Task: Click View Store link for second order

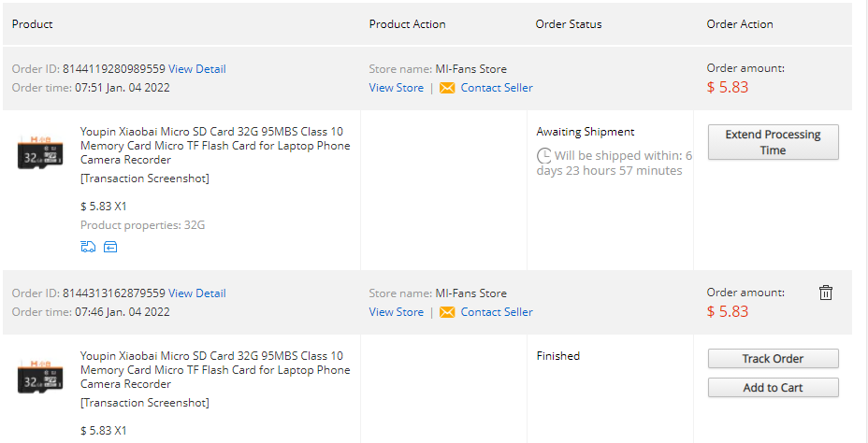Action: [x=397, y=312]
